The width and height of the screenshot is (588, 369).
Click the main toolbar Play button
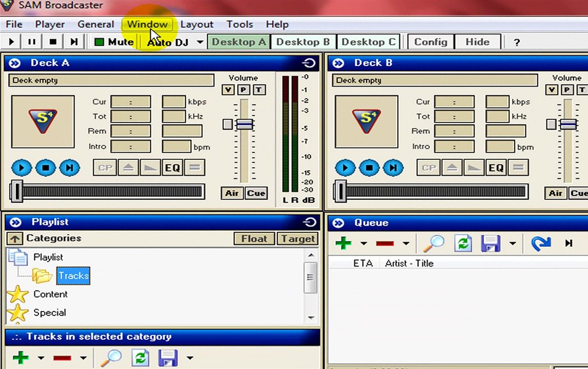pos(11,42)
